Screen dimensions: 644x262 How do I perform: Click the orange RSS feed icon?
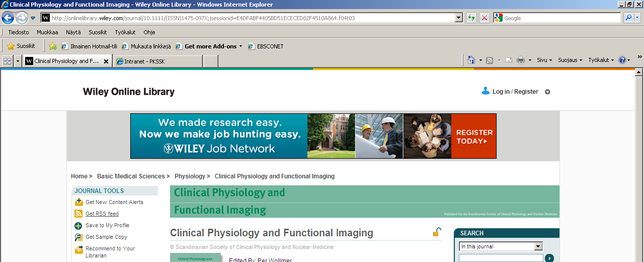[78, 214]
